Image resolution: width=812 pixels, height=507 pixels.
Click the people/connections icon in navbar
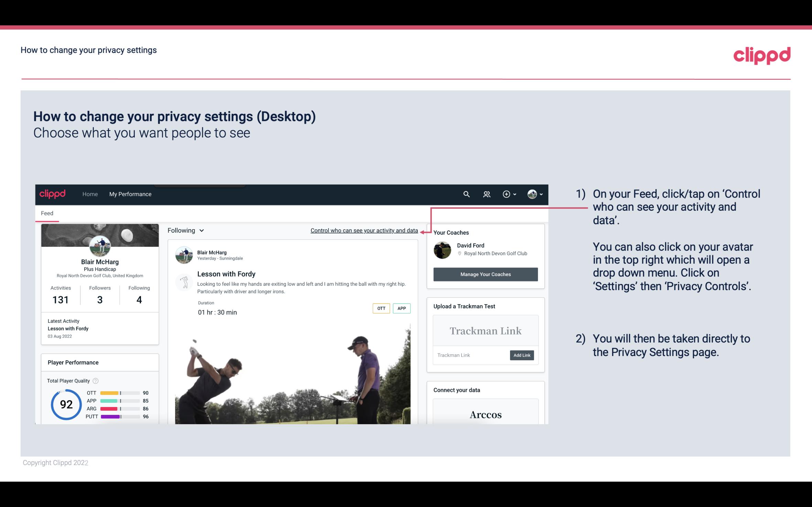click(x=486, y=194)
